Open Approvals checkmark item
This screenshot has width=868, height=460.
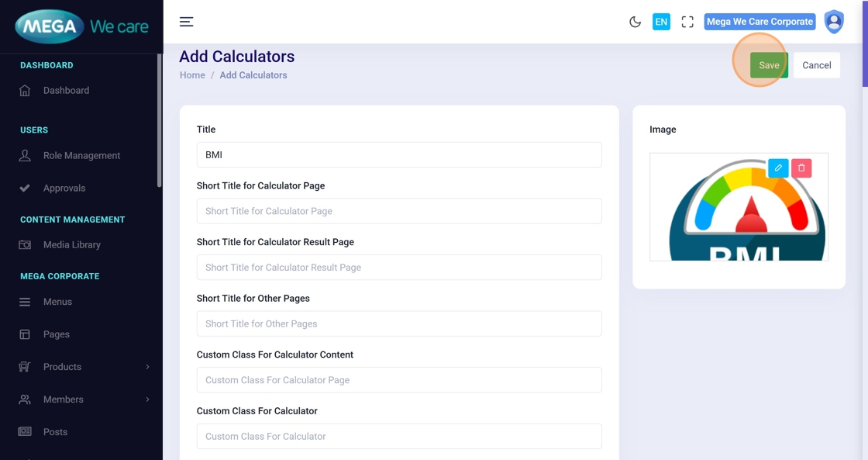pos(64,188)
